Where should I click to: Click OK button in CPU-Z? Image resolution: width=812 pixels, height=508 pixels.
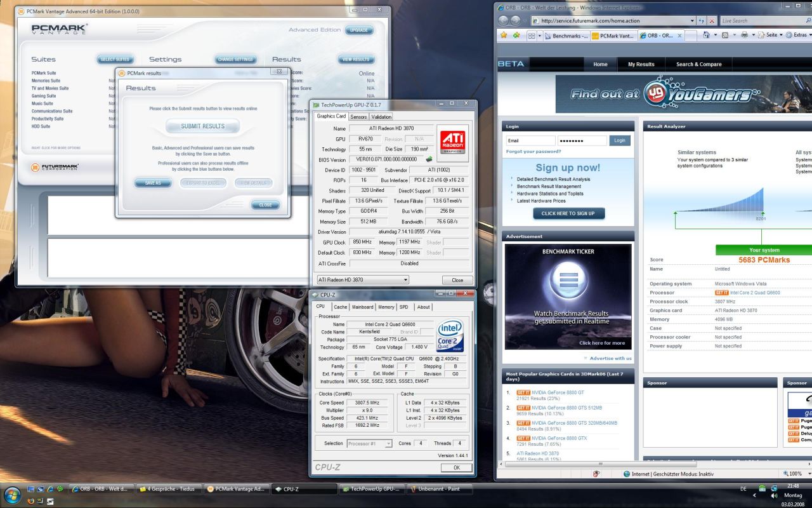click(457, 467)
